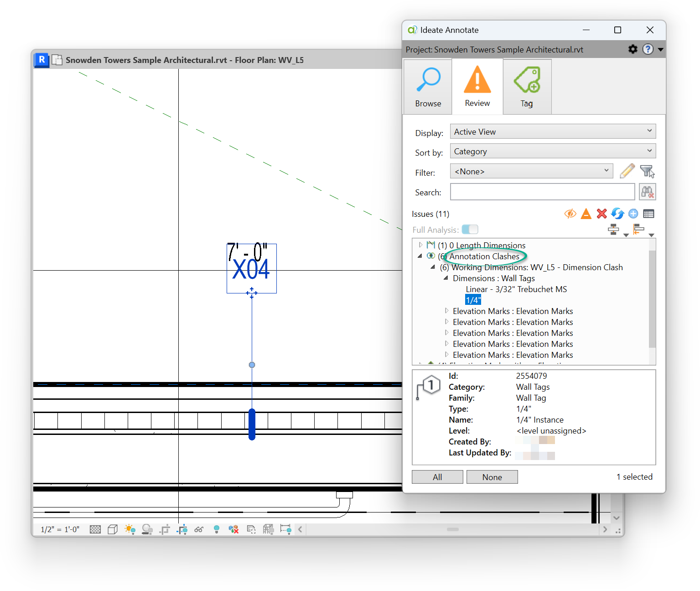The height and width of the screenshot is (591, 700).
Task: Click the Reveal Constraints icon in Revit view bar
Action: click(x=285, y=529)
